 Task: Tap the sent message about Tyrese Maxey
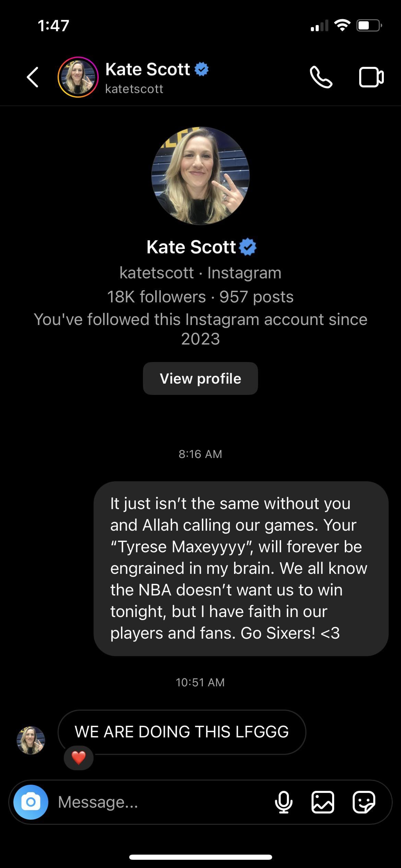click(241, 568)
